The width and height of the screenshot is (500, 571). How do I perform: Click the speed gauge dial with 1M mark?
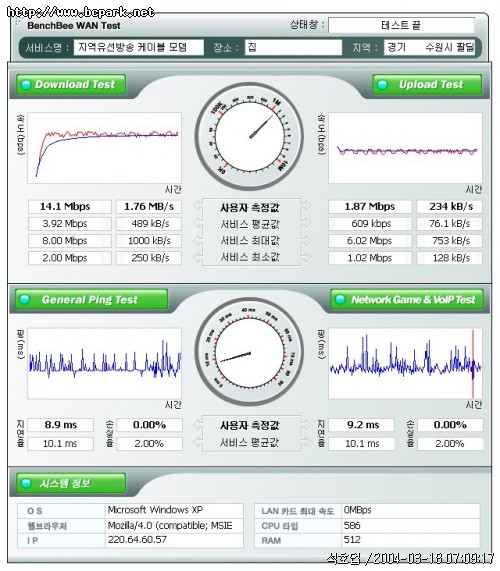[249, 137]
